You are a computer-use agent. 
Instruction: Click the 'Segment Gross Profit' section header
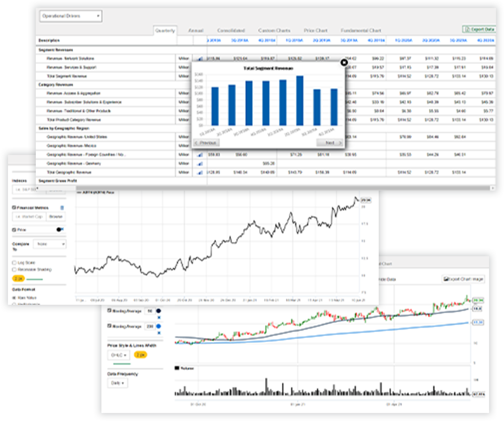pyautogui.click(x=58, y=181)
